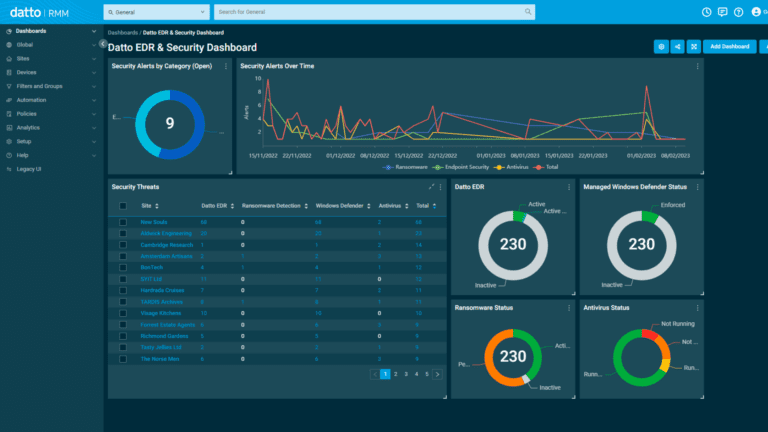The width and height of the screenshot is (768, 432).
Task: Open the kebab menu of Security Alerts by Category
Action: coord(226,66)
